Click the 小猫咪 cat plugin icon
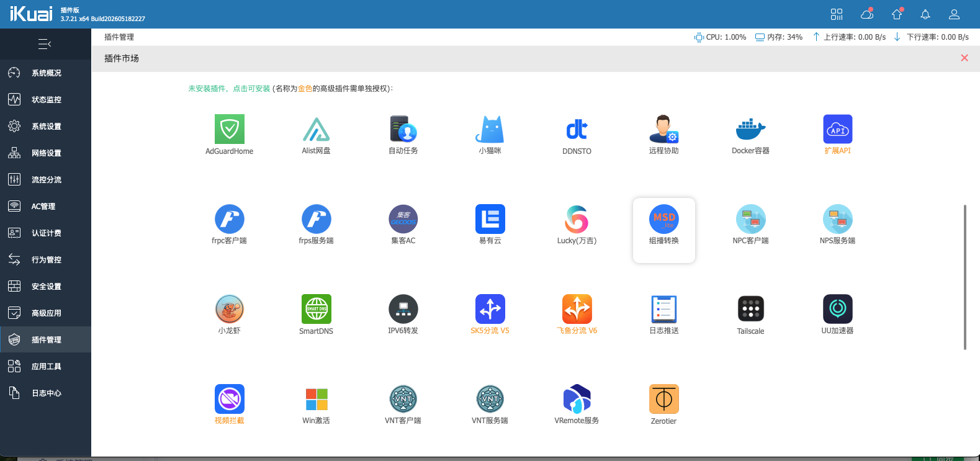980x461 pixels. pyautogui.click(x=490, y=129)
